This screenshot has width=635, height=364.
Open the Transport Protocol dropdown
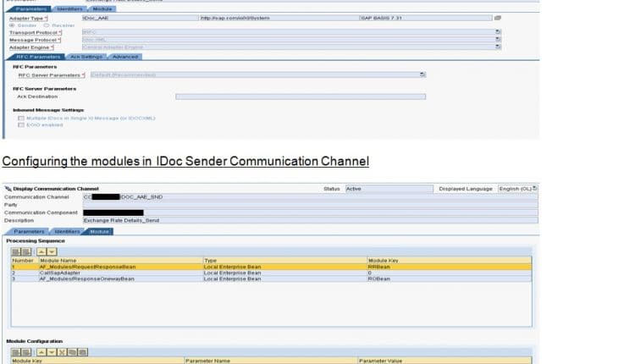point(498,32)
